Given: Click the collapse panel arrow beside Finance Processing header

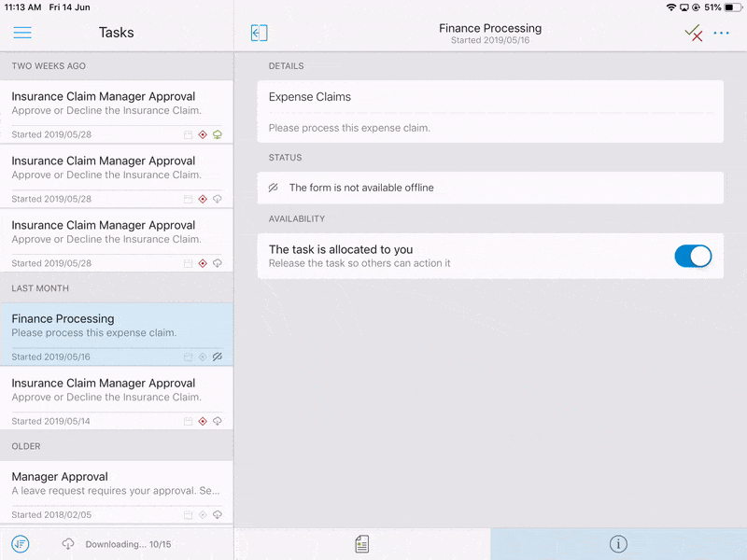Looking at the screenshot, I should [x=259, y=33].
